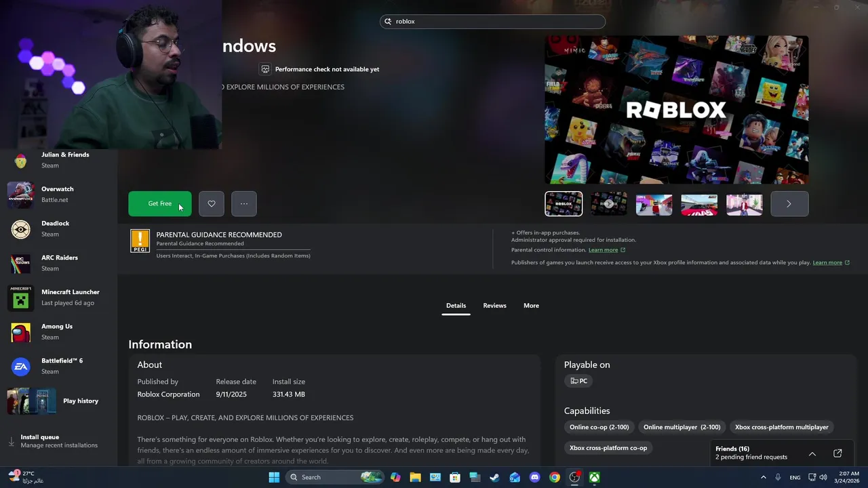Screen dimensions: 868x488
Task: Click the taskbar Search box
Action: (335, 477)
